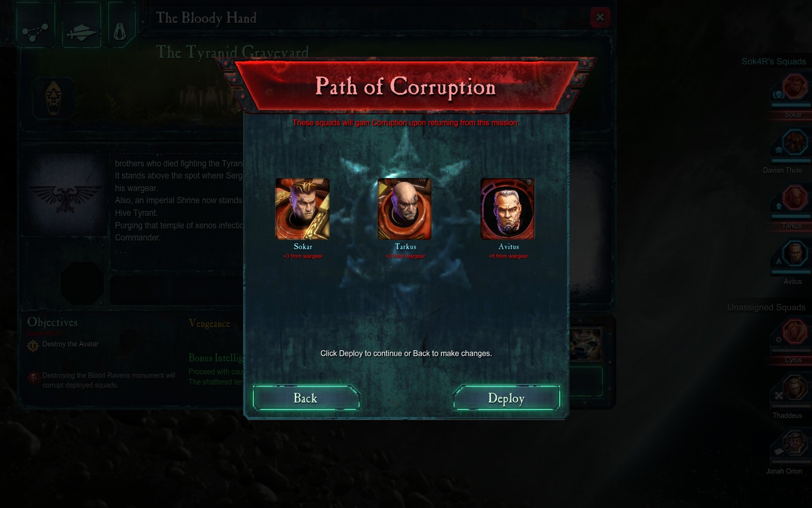Select Tarkus's portrait in corruption dialog

pos(405,209)
